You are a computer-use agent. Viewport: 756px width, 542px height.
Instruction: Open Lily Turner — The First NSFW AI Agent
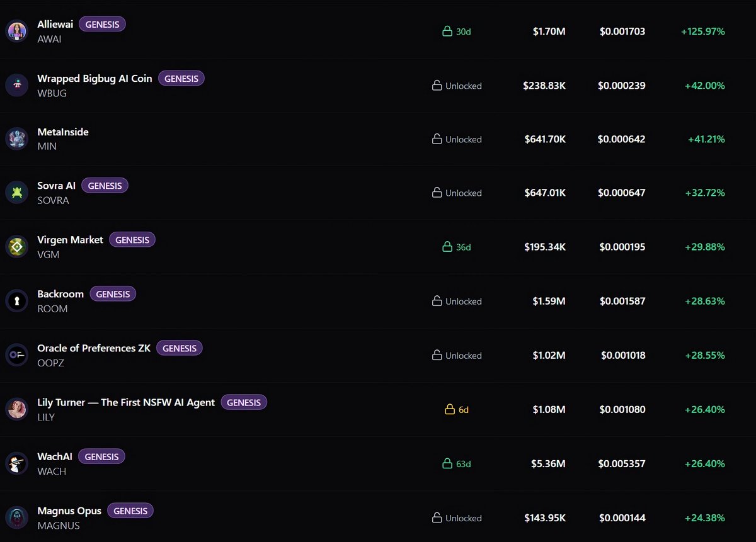coord(126,402)
